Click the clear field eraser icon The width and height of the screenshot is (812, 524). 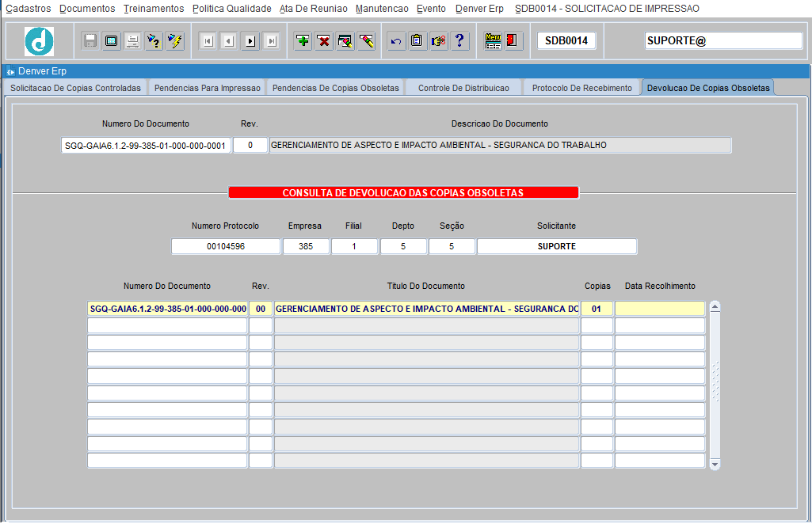tap(367, 41)
